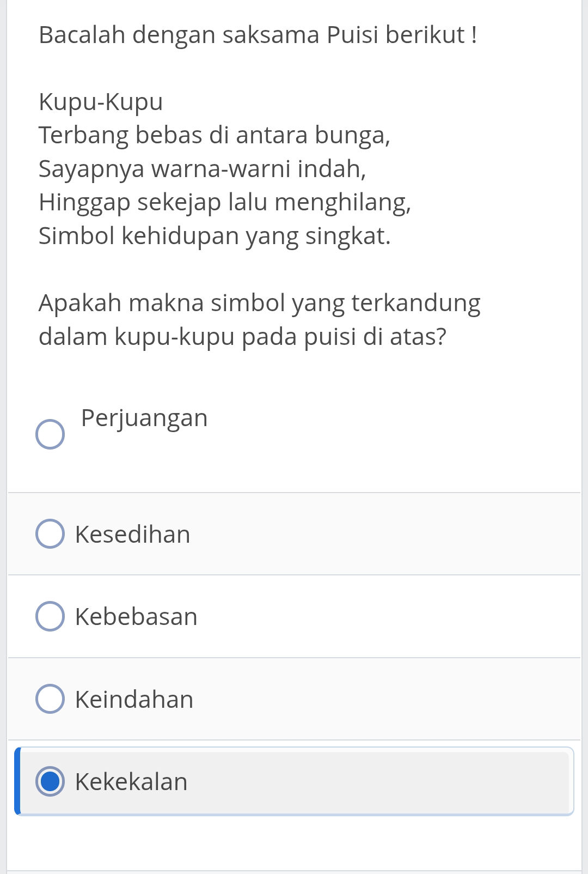Select the Kebebasan radio button
This screenshot has width=588, height=874.
coord(51,617)
